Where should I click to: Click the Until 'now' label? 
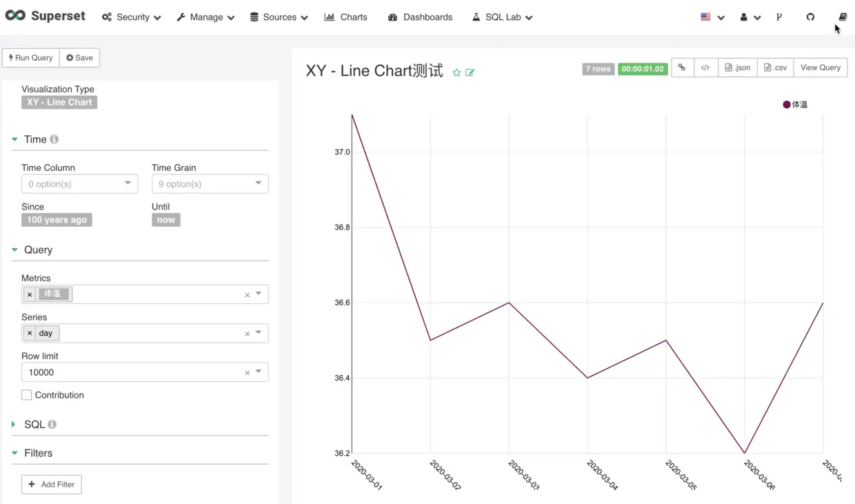coord(166,220)
